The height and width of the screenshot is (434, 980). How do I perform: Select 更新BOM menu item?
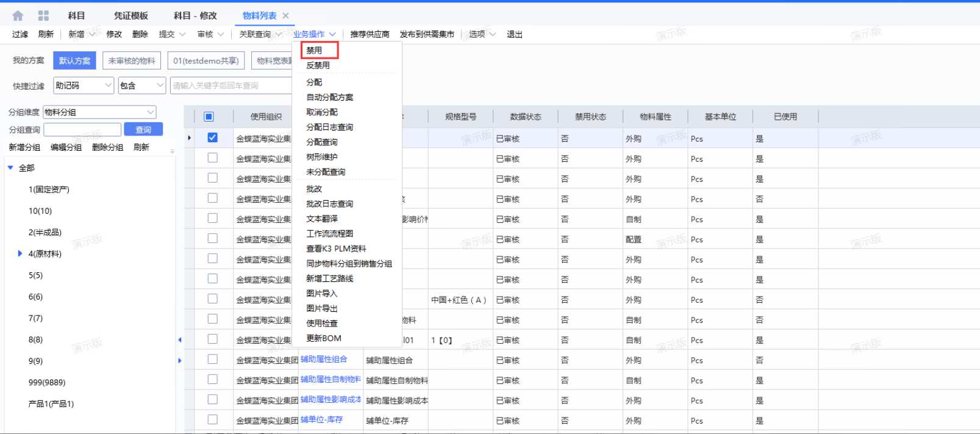click(324, 338)
